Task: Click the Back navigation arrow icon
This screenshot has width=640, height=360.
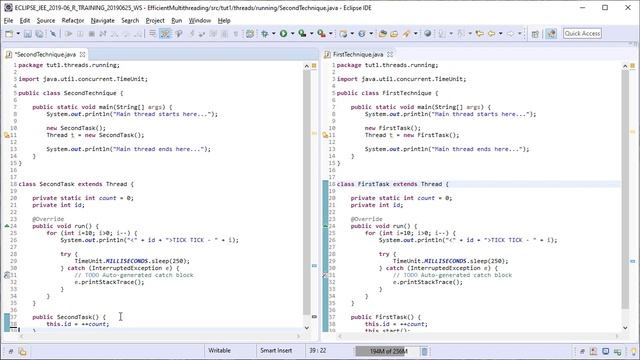Action: [x=491, y=34]
